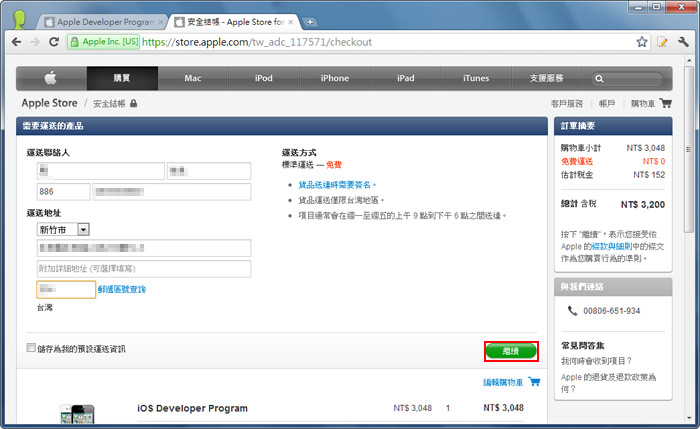The image size is (700, 429).
Task: Click the notepad extension icon
Action: point(662,42)
